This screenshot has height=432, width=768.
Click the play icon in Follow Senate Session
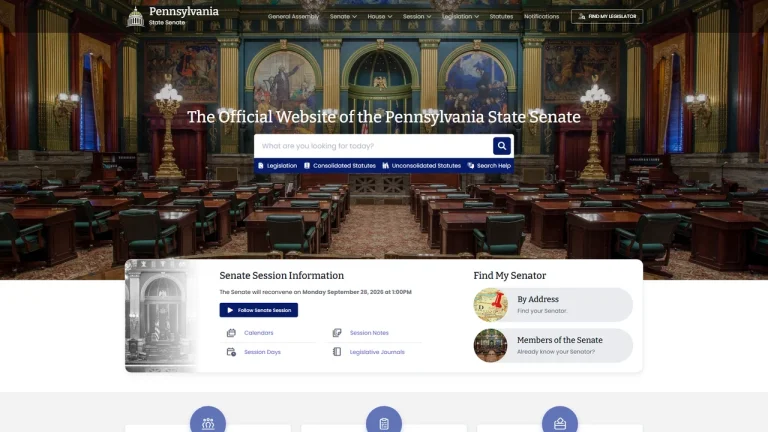[x=230, y=310]
